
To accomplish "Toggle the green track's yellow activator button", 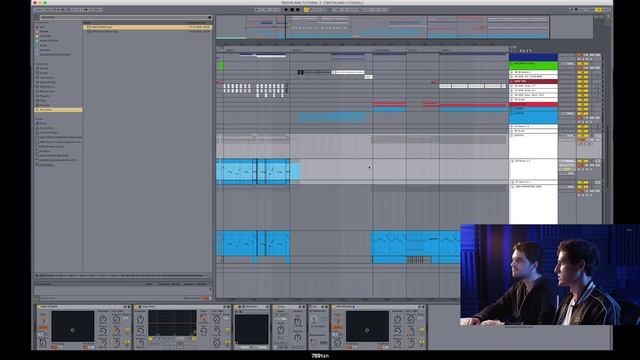I will (x=583, y=64).
